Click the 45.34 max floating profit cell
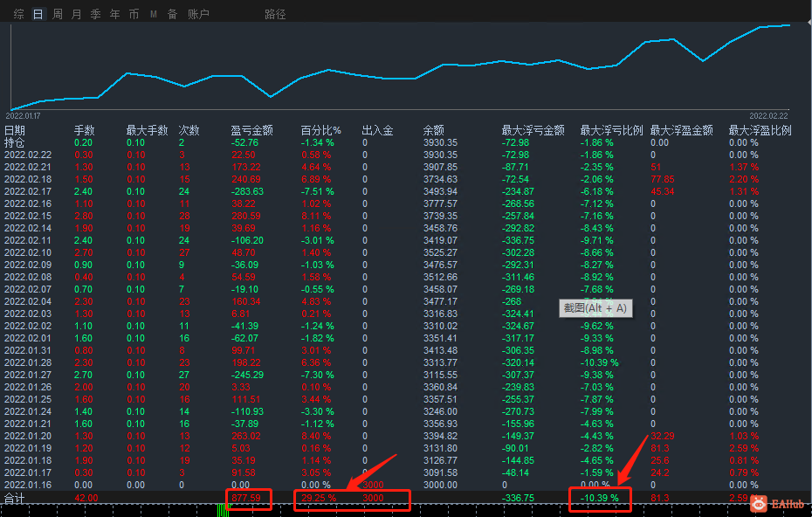 (663, 191)
